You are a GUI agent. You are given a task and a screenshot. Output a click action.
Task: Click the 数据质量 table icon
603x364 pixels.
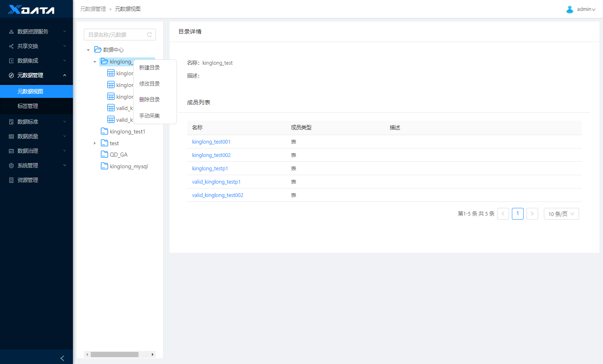tap(11, 136)
